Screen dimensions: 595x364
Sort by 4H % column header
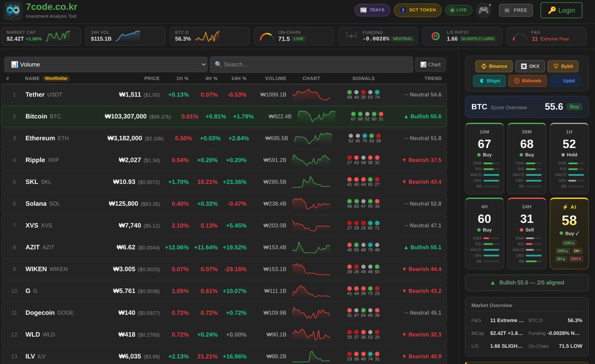pyautogui.click(x=211, y=78)
